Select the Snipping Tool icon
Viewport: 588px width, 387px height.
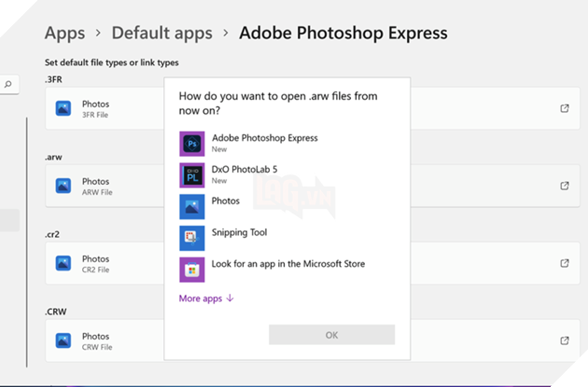pyautogui.click(x=191, y=238)
